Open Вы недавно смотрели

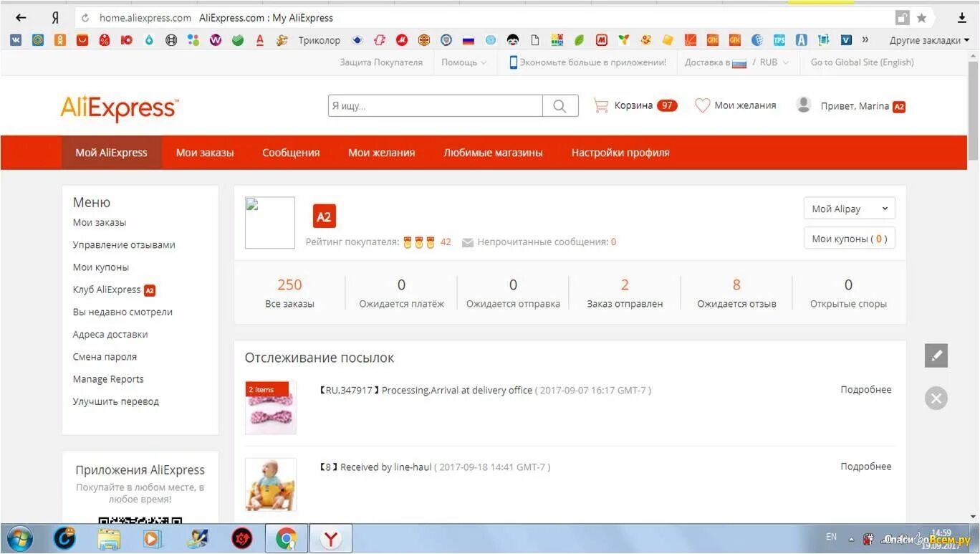click(123, 312)
